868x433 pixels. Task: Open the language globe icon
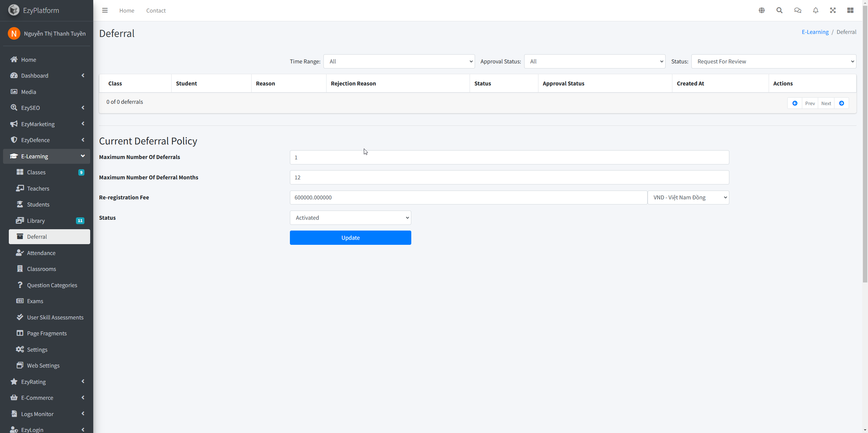(x=762, y=11)
